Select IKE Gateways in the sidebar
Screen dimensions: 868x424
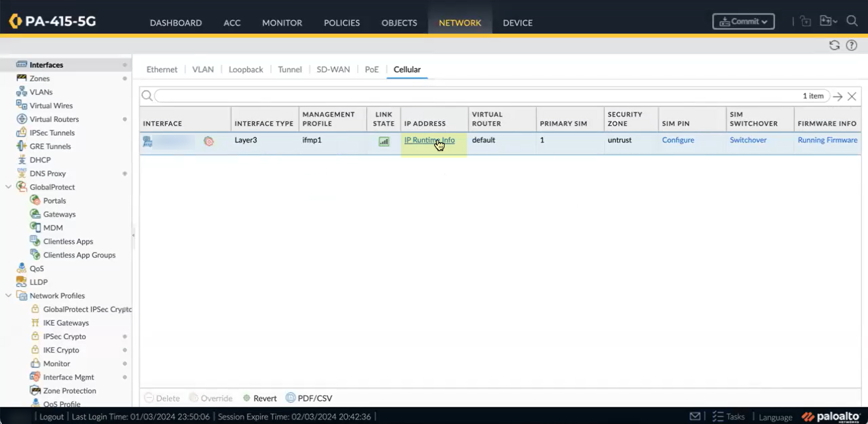click(x=66, y=322)
